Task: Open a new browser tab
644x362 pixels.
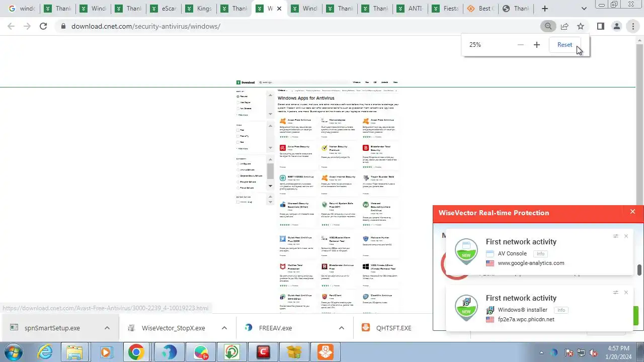Action: click(545, 9)
